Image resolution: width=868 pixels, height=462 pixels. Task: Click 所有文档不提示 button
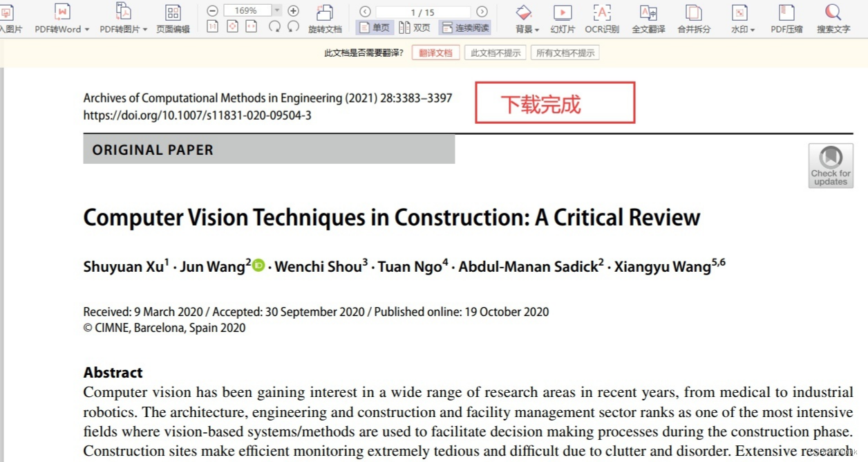point(565,53)
